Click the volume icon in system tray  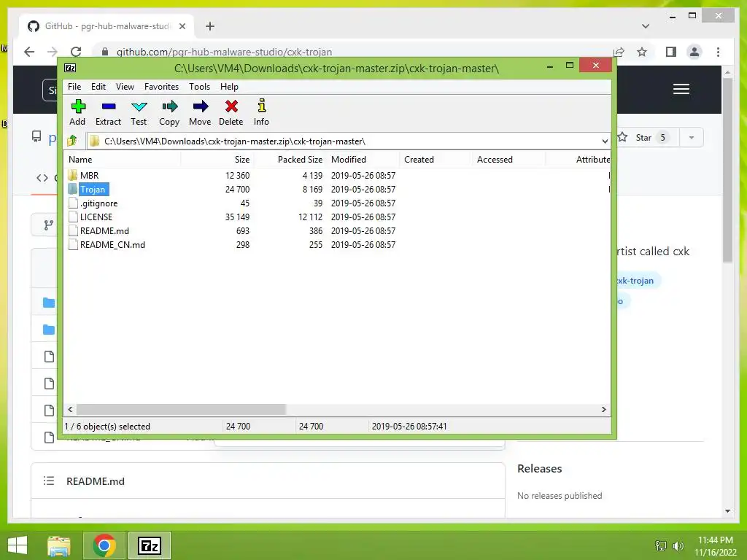pyautogui.click(x=678, y=545)
